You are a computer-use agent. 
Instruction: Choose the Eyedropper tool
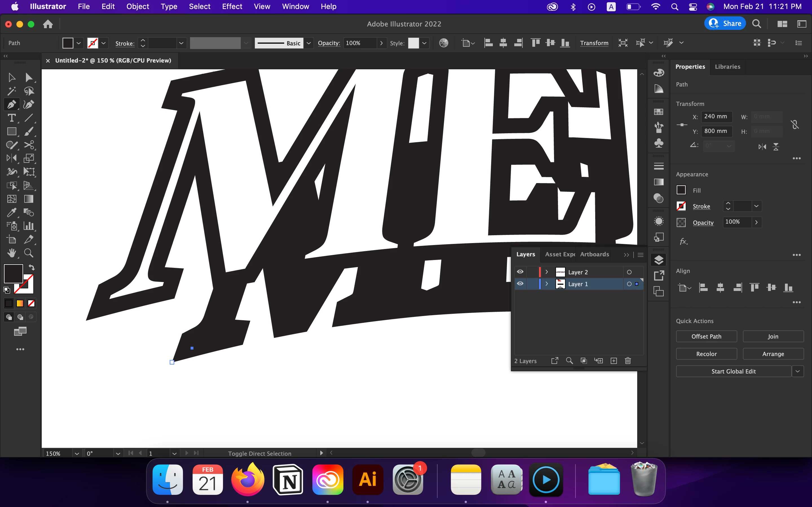(x=11, y=213)
